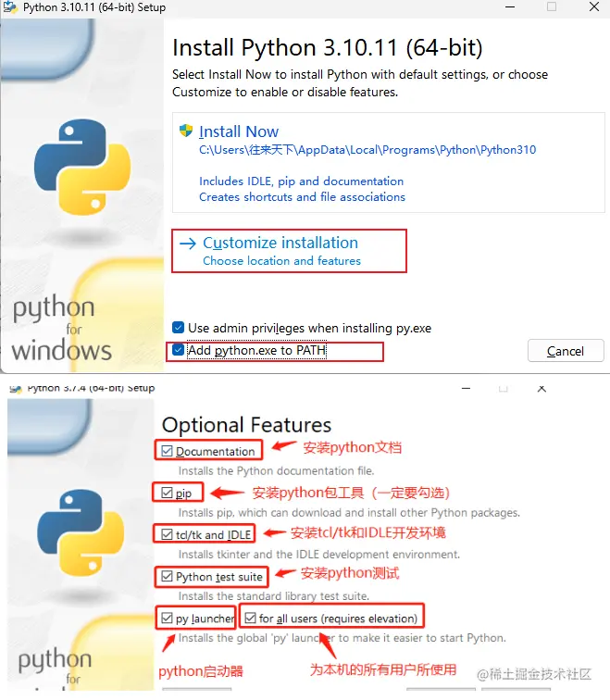This screenshot has height=700, width=610.
Task: Toggle Python test suite checkbox
Action: tap(167, 576)
